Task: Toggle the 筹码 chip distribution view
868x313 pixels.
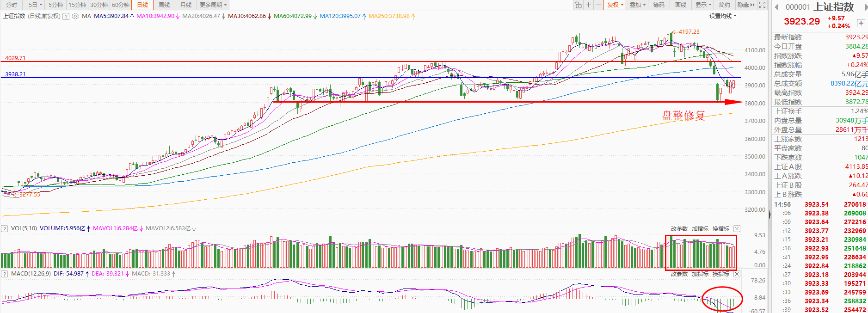Action: pyautogui.click(x=659, y=5)
